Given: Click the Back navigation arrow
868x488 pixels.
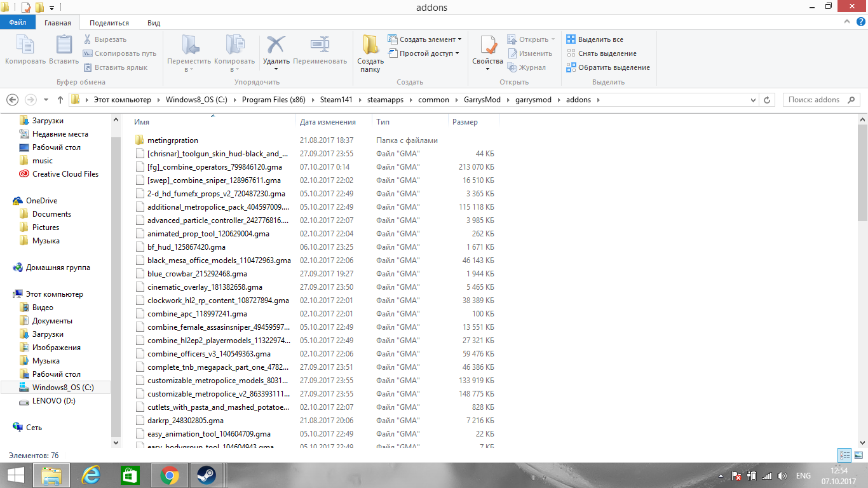Looking at the screenshot, I should (12, 100).
